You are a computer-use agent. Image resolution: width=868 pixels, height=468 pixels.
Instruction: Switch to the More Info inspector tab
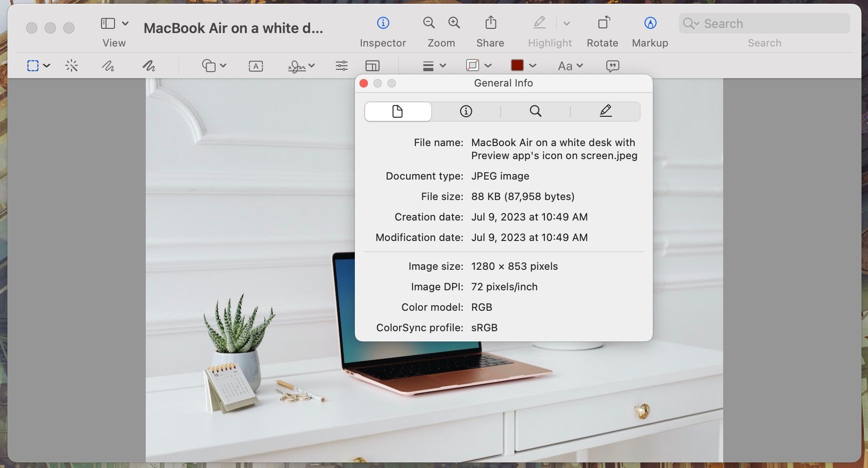(x=466, y=111)
